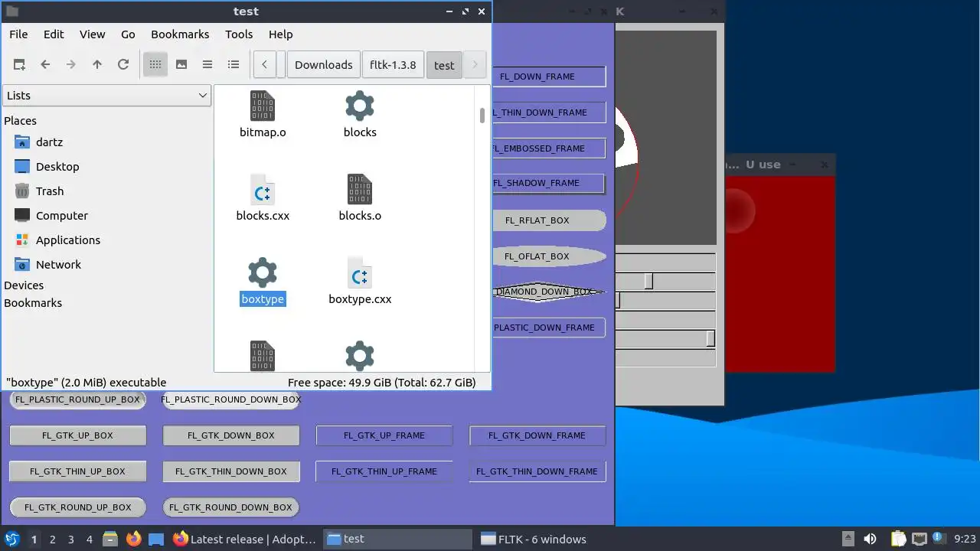Go forward in folder history
The image size is (980, 551).
71,65
